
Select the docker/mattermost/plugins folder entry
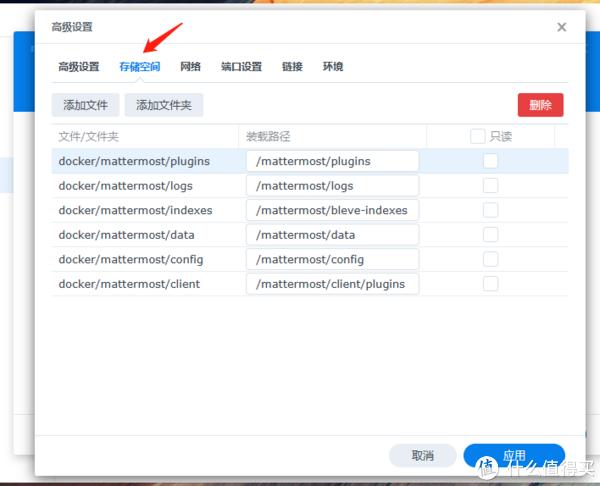pyautogui.click(x=134, y=161)
